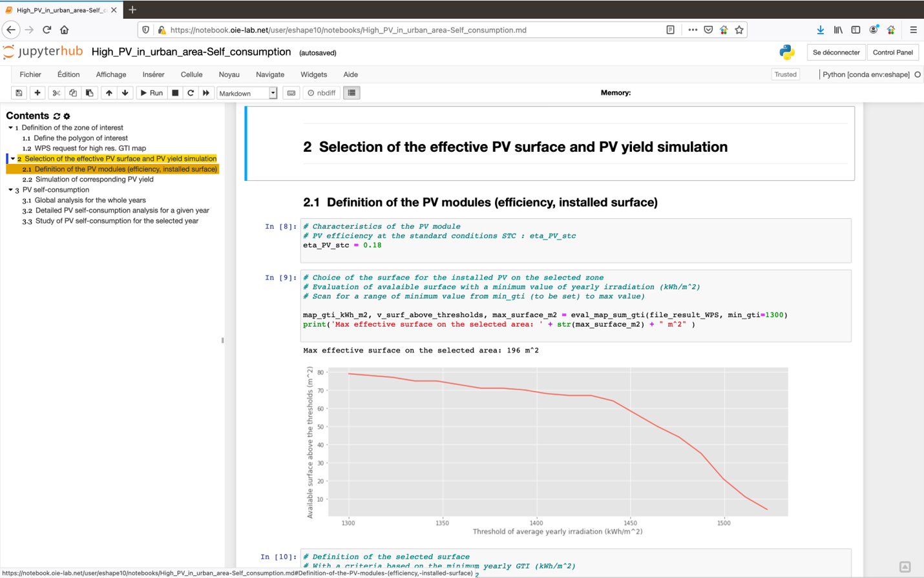
Task: Collapse the PV self-consumption section
Action: pos(10,190)
